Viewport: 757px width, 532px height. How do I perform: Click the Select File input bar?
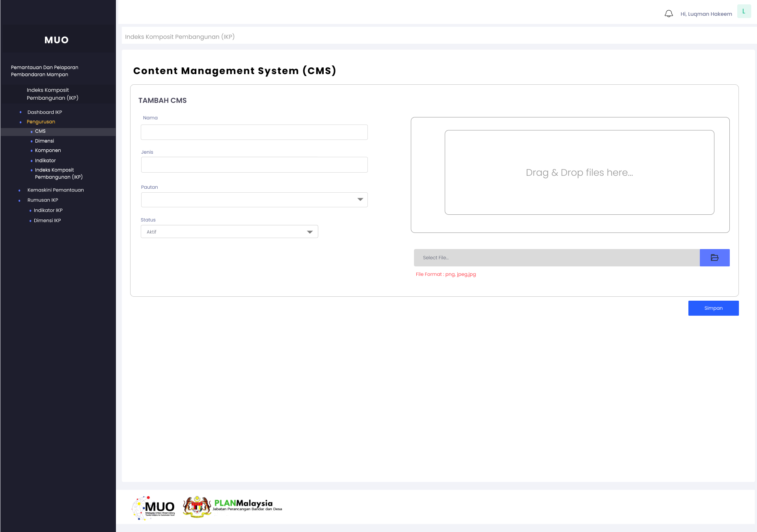pos(556,258)
